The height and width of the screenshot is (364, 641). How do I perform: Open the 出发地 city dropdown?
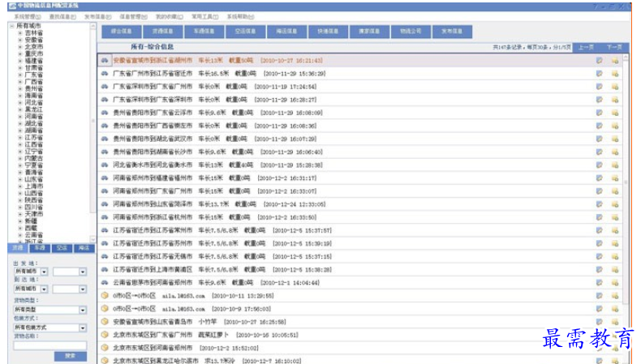click(83, 272)
